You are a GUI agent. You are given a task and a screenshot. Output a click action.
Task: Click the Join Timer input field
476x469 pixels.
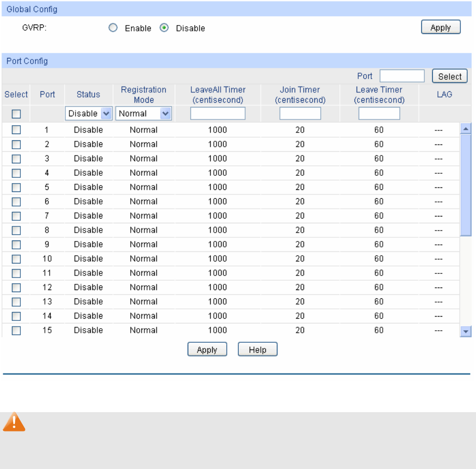click(x=300, y=113)
